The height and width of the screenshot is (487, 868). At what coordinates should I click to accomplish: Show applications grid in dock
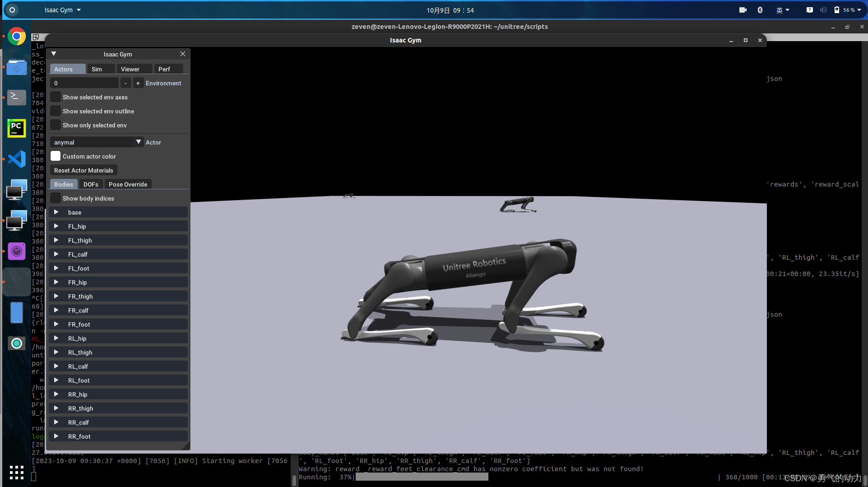point(17,473)
